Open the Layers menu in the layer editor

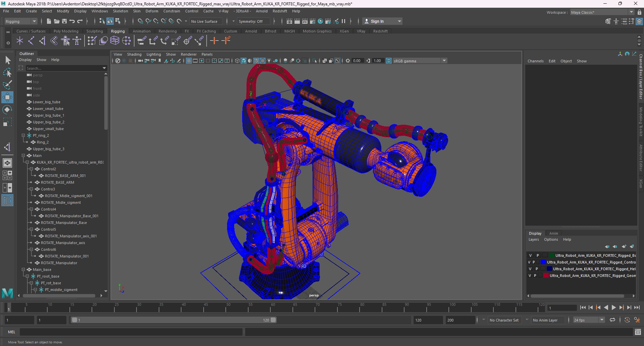pos(534,239)
